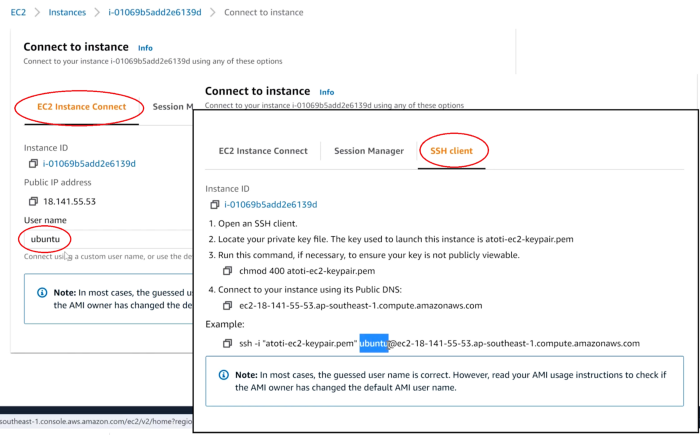Screen dimensions: 700x435
Task: Click the Public DNS hostname below step 4
Action: [x=361, y=306]
